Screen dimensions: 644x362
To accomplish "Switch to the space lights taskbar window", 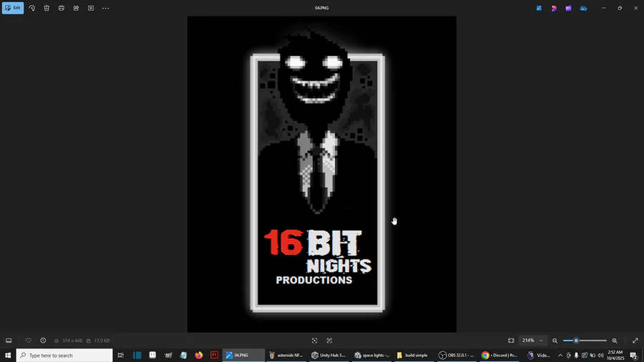I will 371,356.
